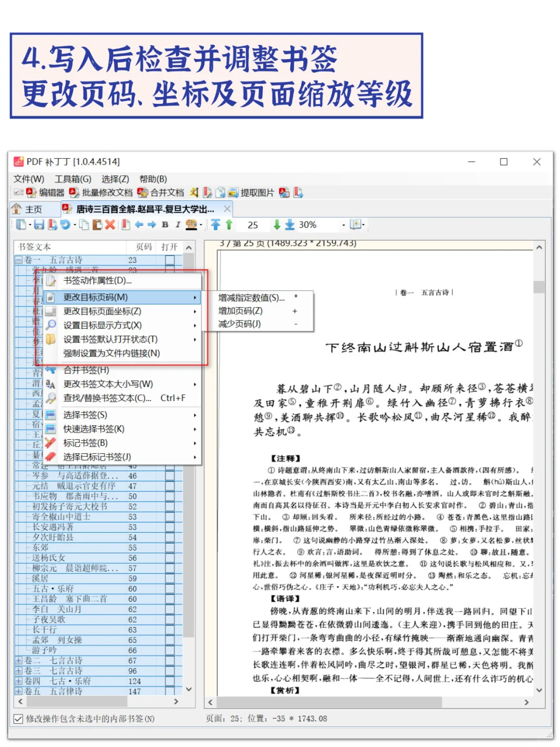Viewport: 560px width, 747px height.
Task: Toggle 打开 checkbox for 长安遇冯著 row
Action: [x=170, y=527]
